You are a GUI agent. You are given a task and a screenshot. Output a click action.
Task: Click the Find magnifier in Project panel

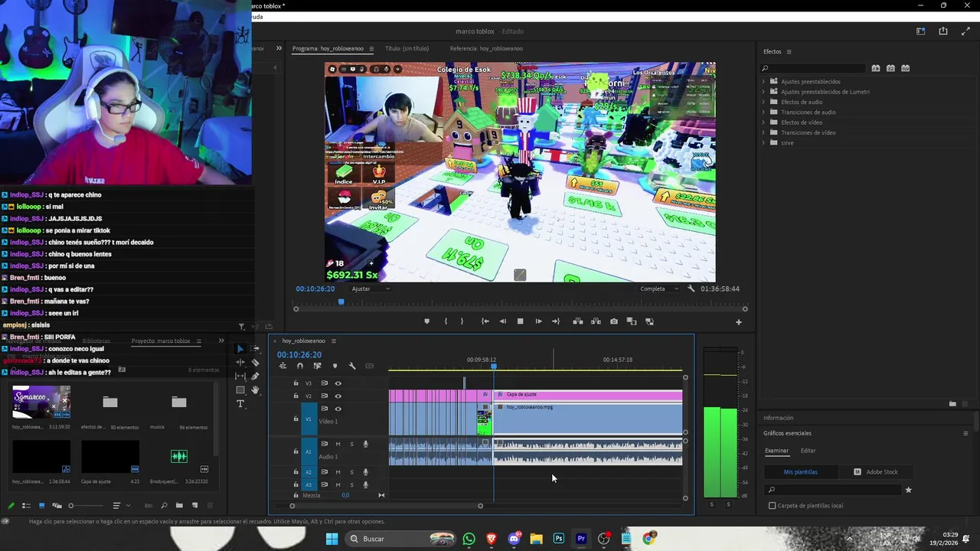164,505
